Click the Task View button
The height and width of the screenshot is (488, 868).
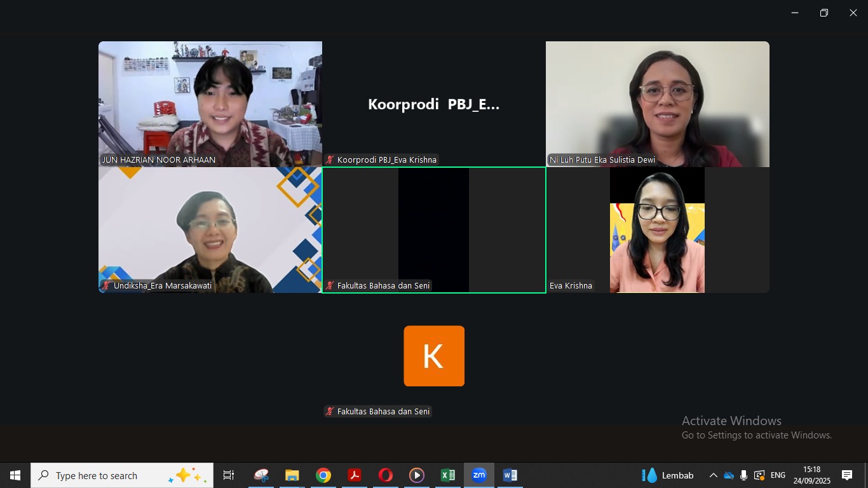click(229, 475)
